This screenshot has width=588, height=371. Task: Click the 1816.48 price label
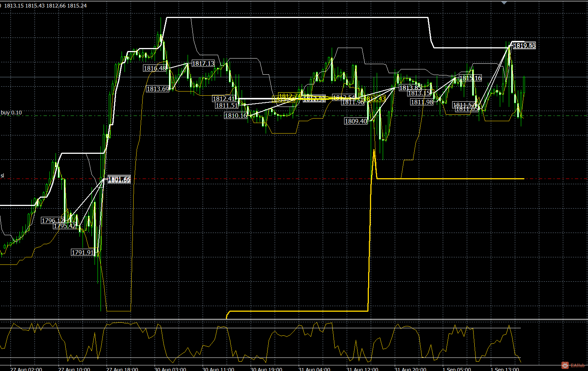point(155,68)
